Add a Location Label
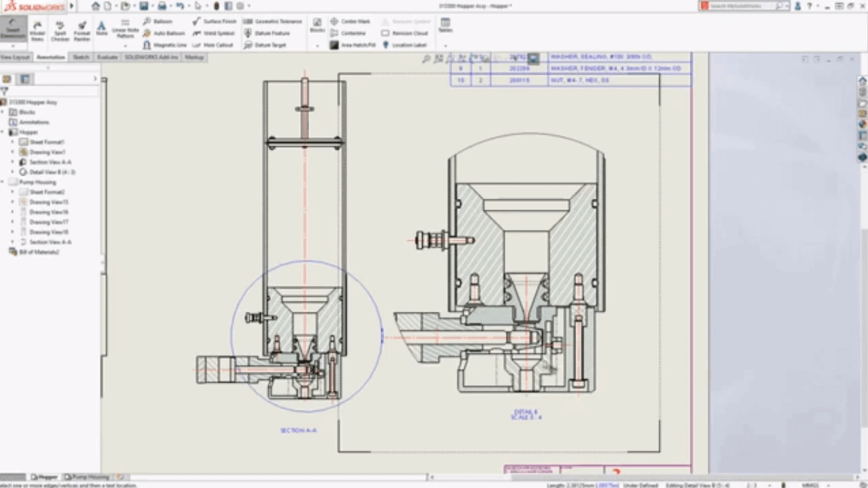The width and height of the screenshot is (868, 488). click(404, 45)
